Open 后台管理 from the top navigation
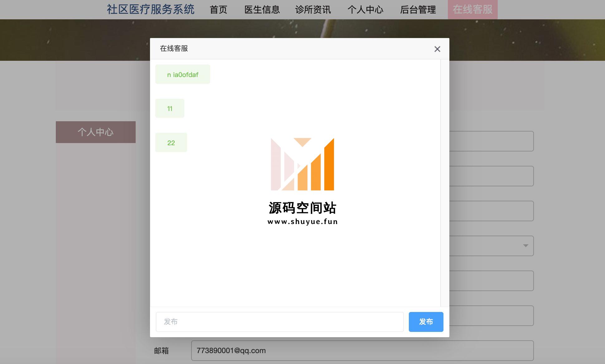605x364 pixels. pyautogui.click(x=418, y=10)
